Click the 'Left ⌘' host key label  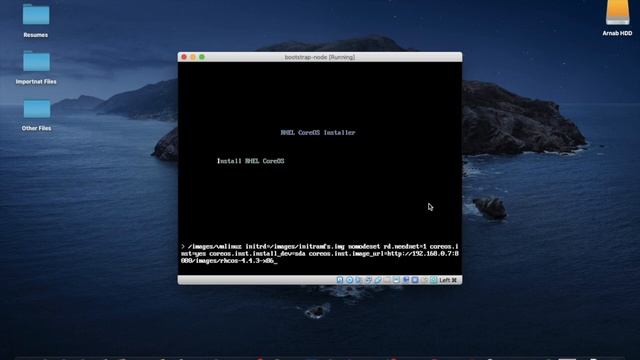tap(448, 280)
